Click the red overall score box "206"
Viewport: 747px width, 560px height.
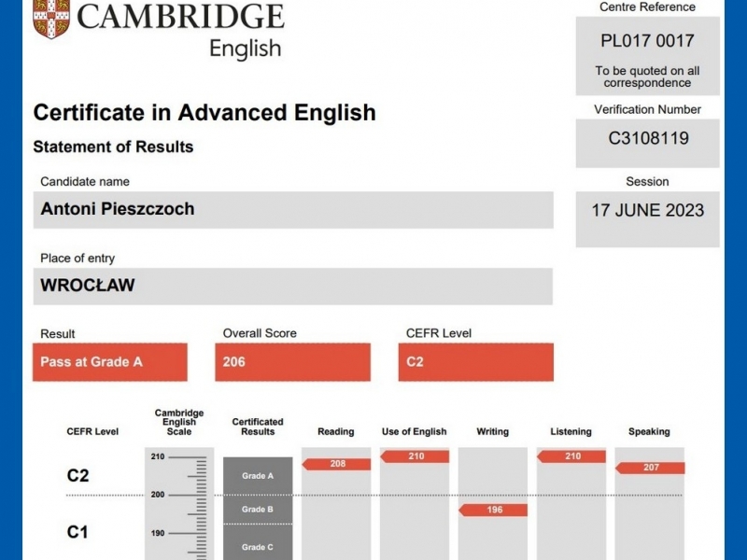tap(292, 362)
